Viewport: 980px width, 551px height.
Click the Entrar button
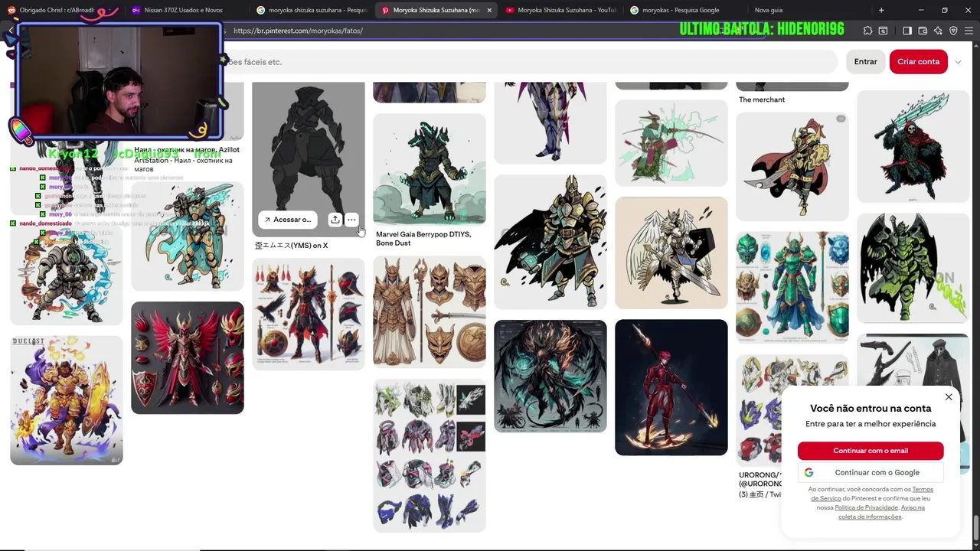point(865,62)
